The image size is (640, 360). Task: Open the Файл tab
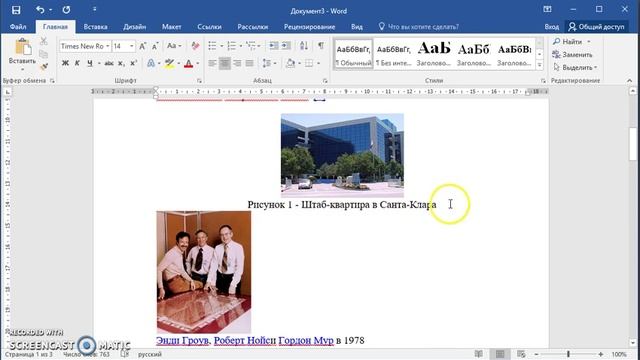coord(18,27)
